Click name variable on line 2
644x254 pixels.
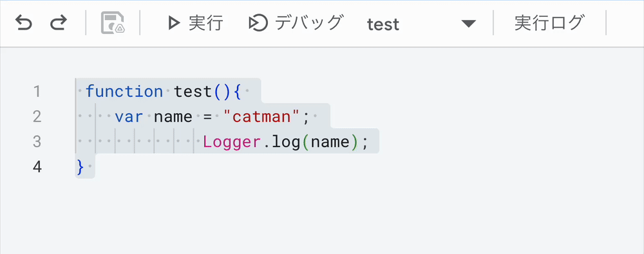click(173, 117)
